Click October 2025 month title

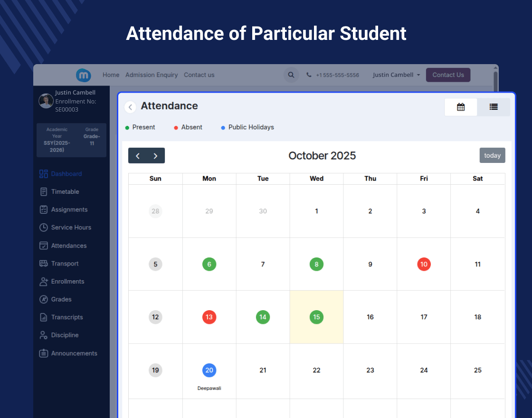[x=322, y=155]
